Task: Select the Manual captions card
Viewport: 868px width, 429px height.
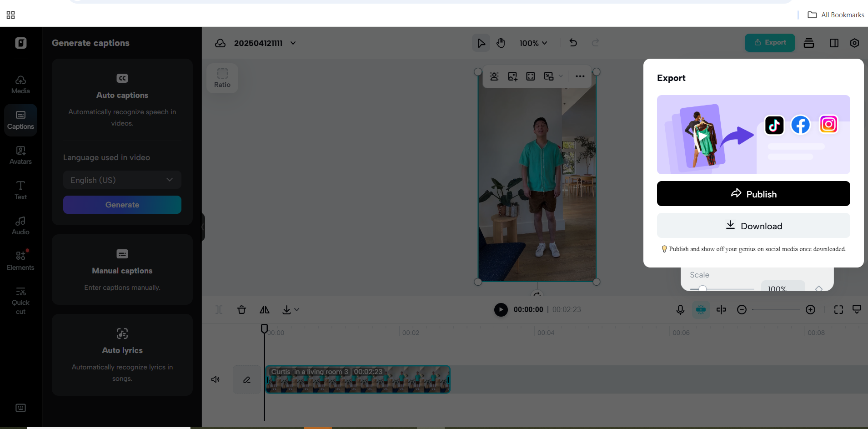Action: pos(122,269)
